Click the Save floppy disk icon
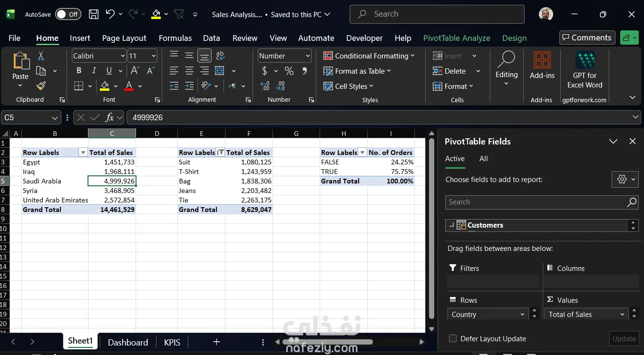Screen dimensions: 644x355 point(94,14)
